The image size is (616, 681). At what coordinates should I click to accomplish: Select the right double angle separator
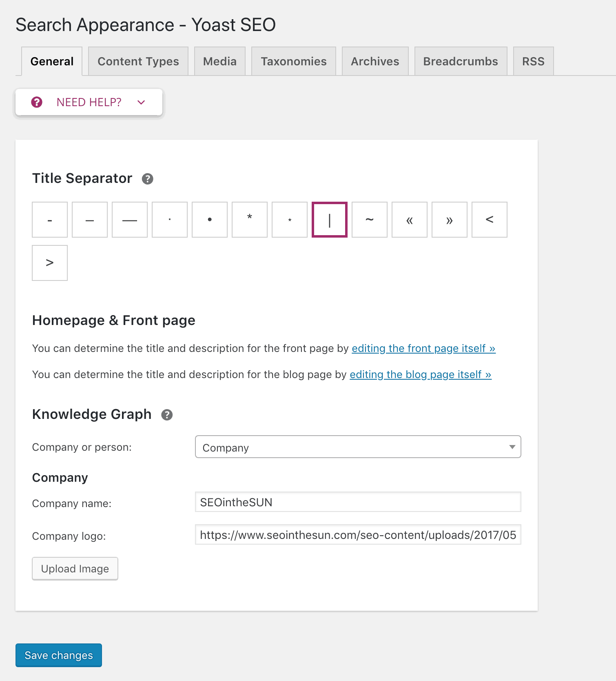pos(450,220)
